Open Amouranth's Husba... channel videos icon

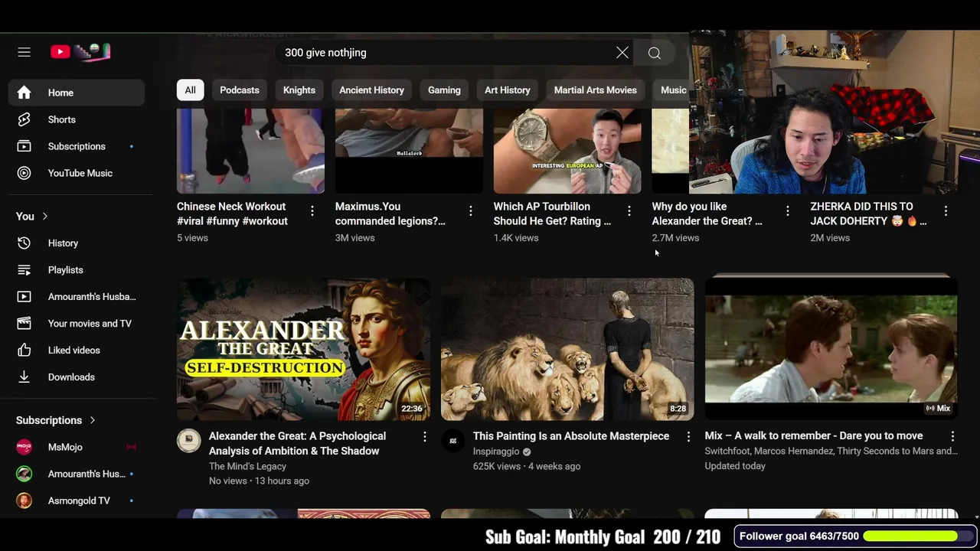[24, 297]
